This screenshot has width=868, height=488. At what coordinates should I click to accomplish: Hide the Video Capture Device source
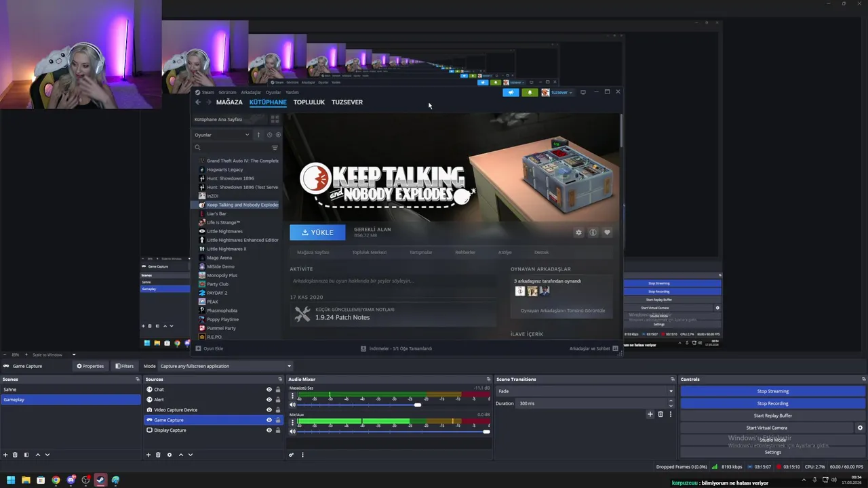269,410
